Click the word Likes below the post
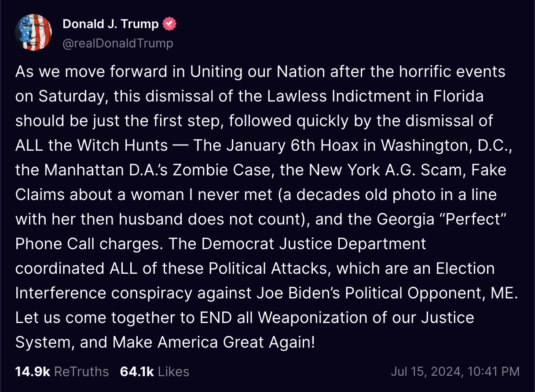This screenshot has height=392, width=535. click(x=173, y=371)
